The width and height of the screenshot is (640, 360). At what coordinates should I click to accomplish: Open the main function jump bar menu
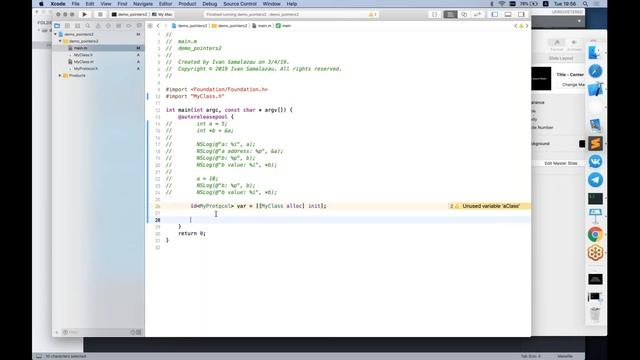(x=284, y=26)
